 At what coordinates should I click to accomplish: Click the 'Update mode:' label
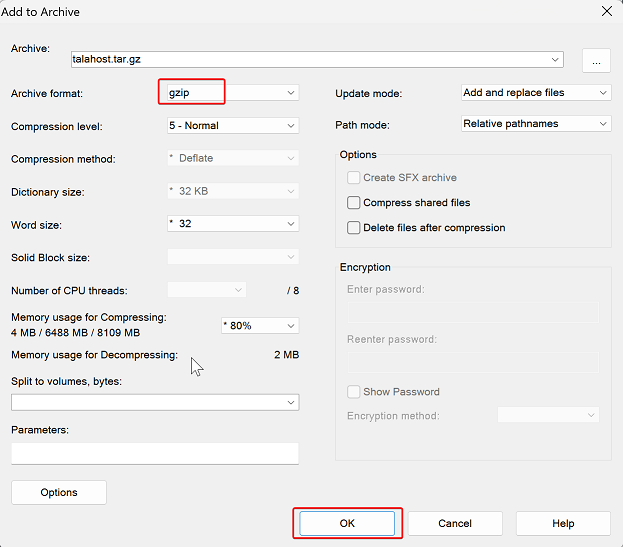point(369,94)
